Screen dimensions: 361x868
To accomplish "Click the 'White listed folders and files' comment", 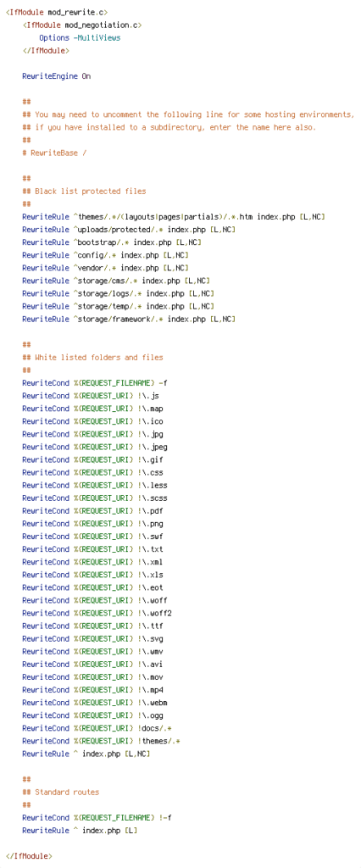I will (x=92, y=357).
